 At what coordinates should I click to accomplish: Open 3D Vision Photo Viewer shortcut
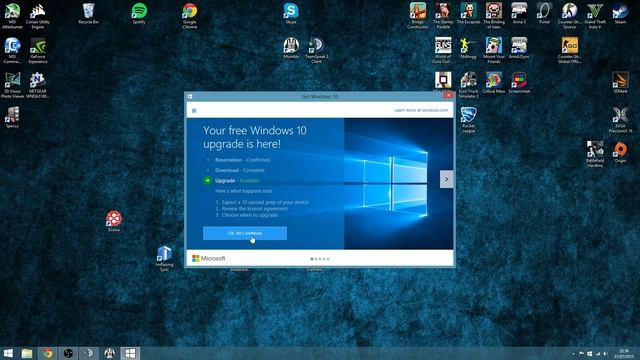(x=12, y=85)
